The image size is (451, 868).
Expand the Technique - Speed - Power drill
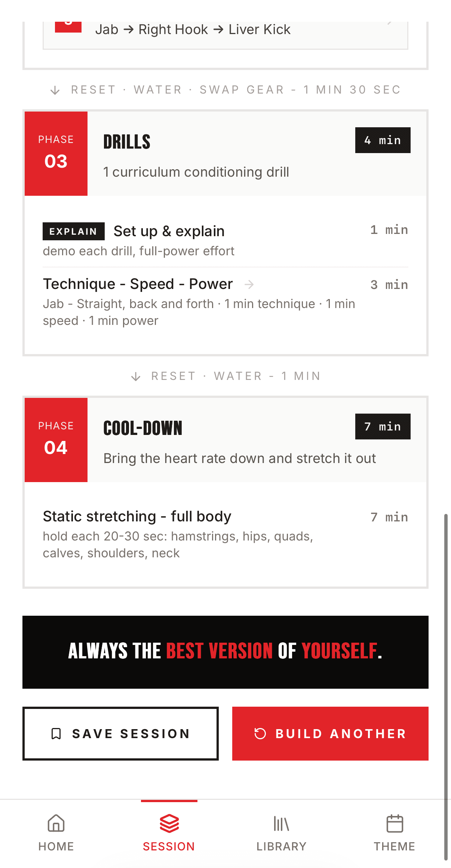coord(225,302)
